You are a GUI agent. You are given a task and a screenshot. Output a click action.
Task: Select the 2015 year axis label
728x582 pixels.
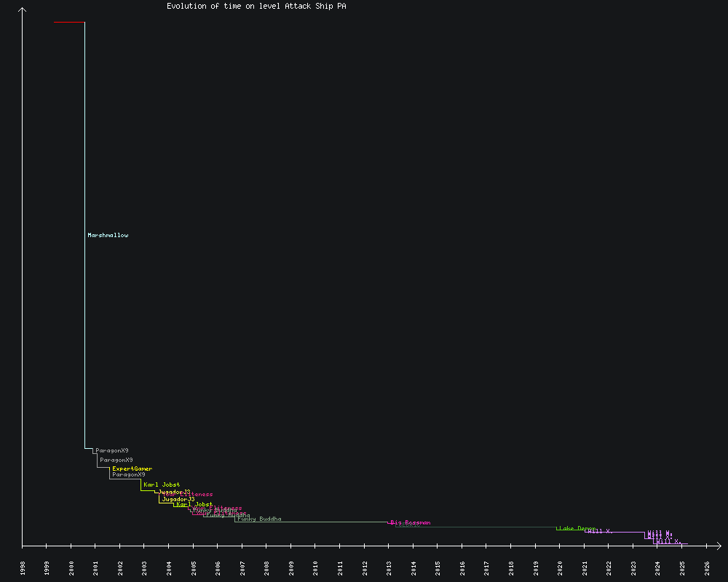point(438,567)
